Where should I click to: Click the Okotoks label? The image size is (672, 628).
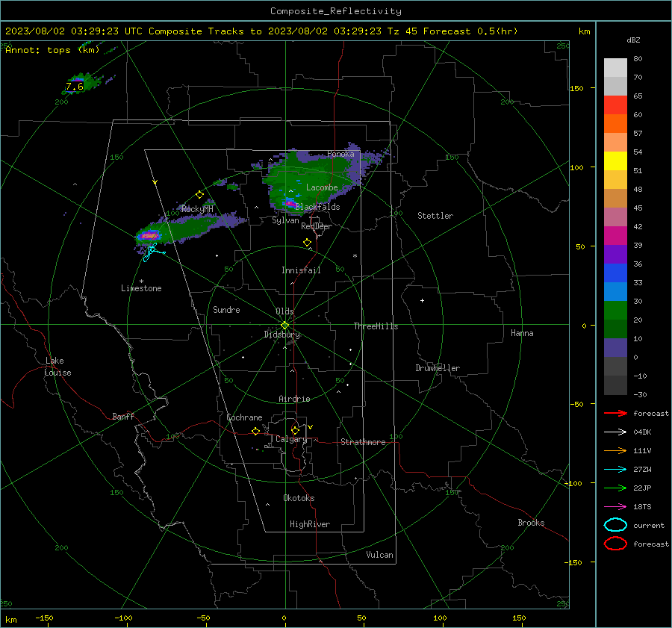click(x=299, y=498)
